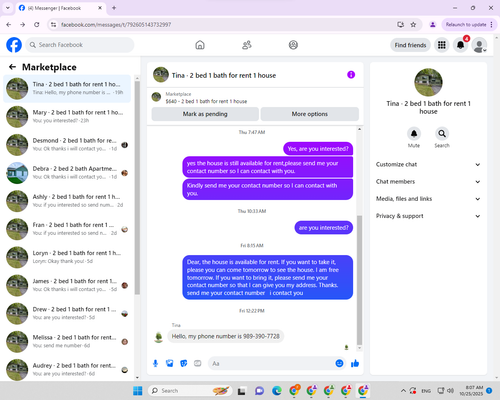Click the conversation list scrollbar
The image size is (500, 400).
click(x=137, y=187)
